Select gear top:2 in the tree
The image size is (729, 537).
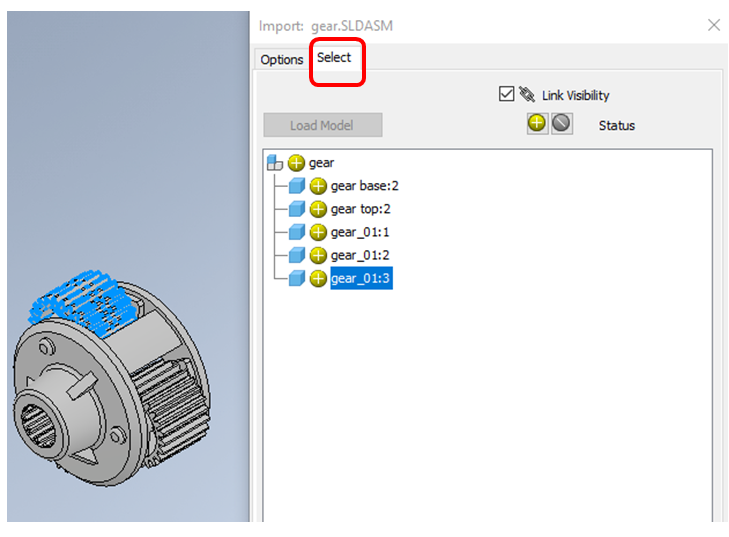360,209
